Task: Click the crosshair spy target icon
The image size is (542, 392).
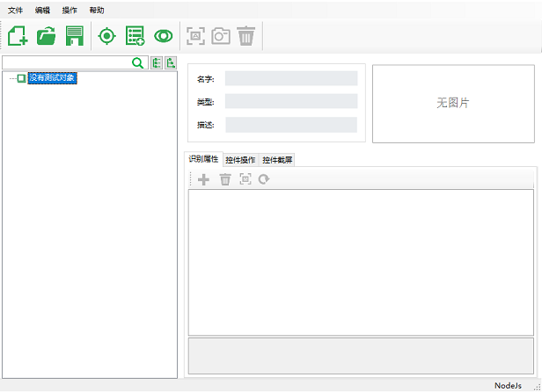Action: 107,36
